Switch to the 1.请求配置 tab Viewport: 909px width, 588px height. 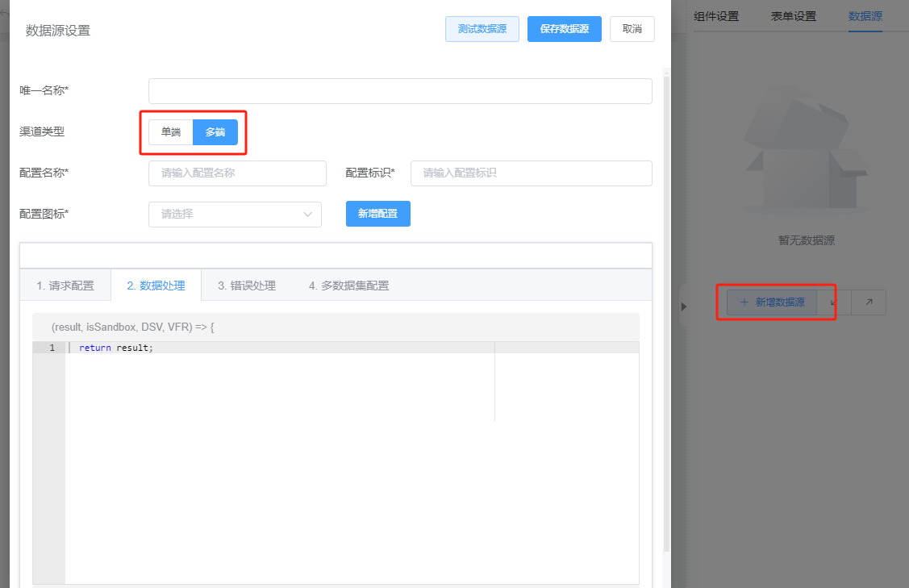[x=65, y=285]
